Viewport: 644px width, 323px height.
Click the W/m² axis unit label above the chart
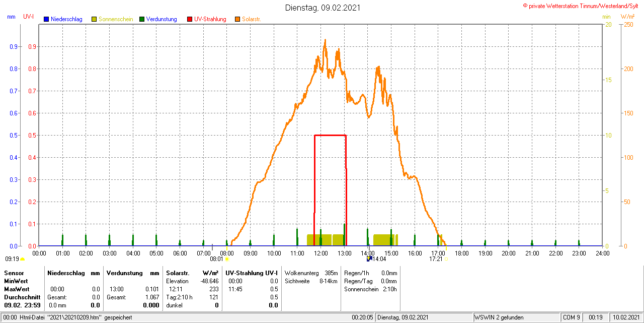pyautogui.click(x=628, y=17)
